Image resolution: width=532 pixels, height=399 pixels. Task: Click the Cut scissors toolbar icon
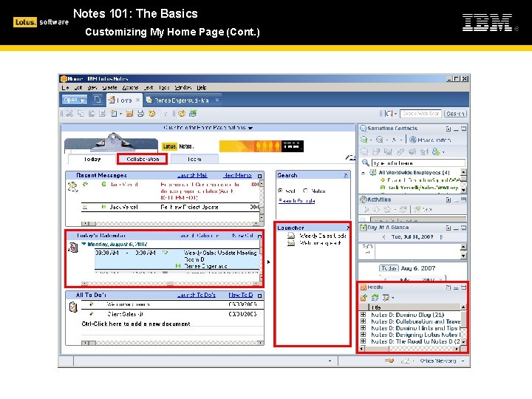point(69,114)
